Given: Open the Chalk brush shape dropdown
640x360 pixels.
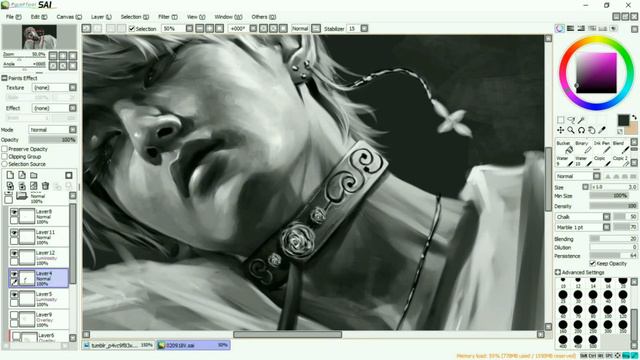Looking at the screenshot, I should click(582, 217).
